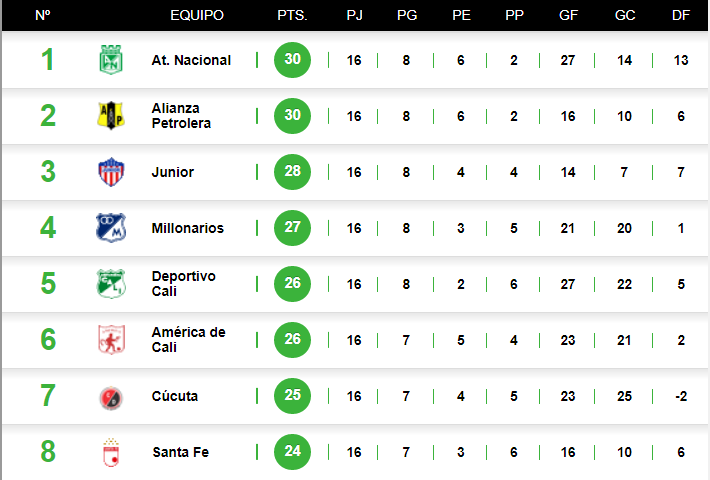Image resolution: width=710 pixels, height=480 pixels.
Task: Click the Millonarios team name
Action: click(x=187, y=228)
